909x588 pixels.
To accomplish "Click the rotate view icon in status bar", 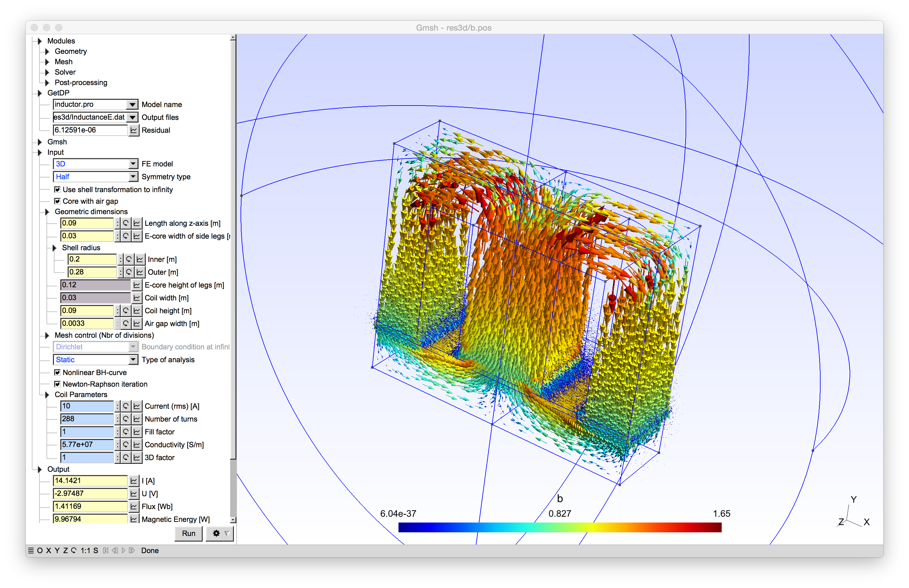I will (74, 551).
